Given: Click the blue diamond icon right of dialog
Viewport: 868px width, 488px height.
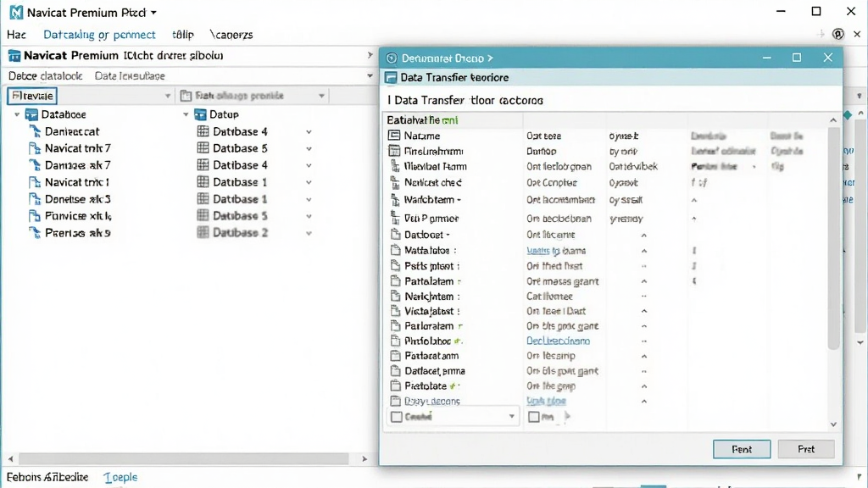Looking at the screenshot, I should [848, 115].
